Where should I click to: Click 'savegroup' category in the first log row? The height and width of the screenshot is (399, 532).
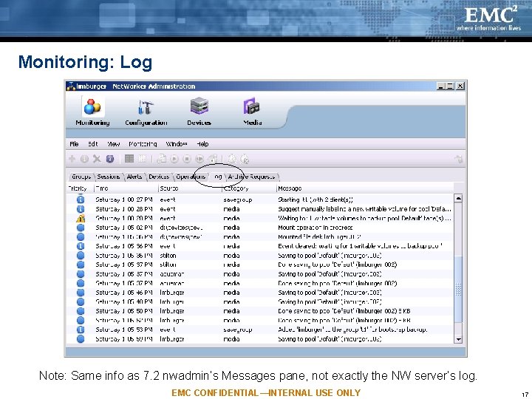238,199
